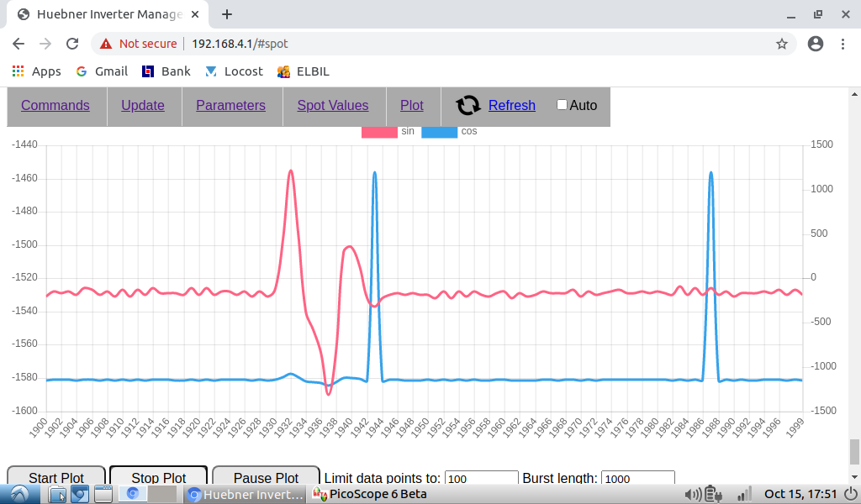Toggle the sin series legend swatch
The image size is (861, 504).
(379, 132)
